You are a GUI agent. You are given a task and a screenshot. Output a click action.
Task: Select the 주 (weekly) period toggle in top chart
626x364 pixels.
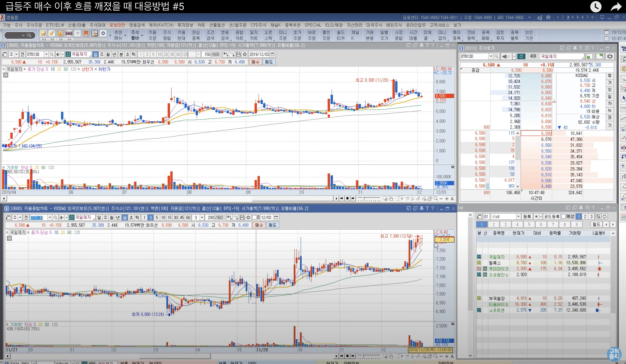click(x=102, y=54)
